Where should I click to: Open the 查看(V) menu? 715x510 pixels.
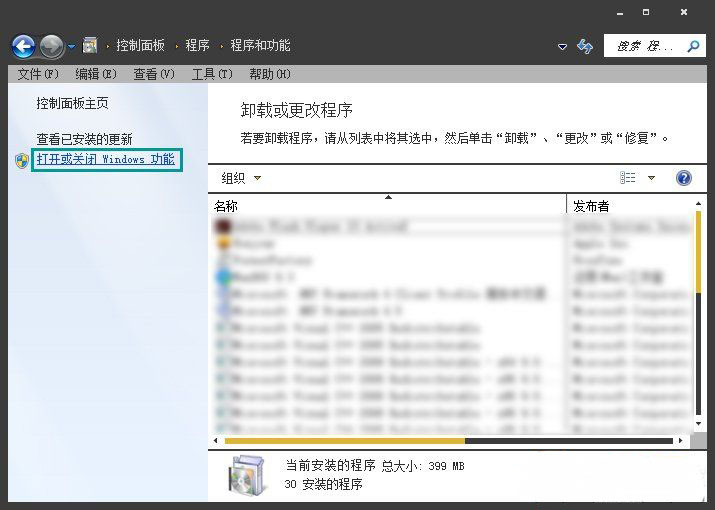click(153, 74)
